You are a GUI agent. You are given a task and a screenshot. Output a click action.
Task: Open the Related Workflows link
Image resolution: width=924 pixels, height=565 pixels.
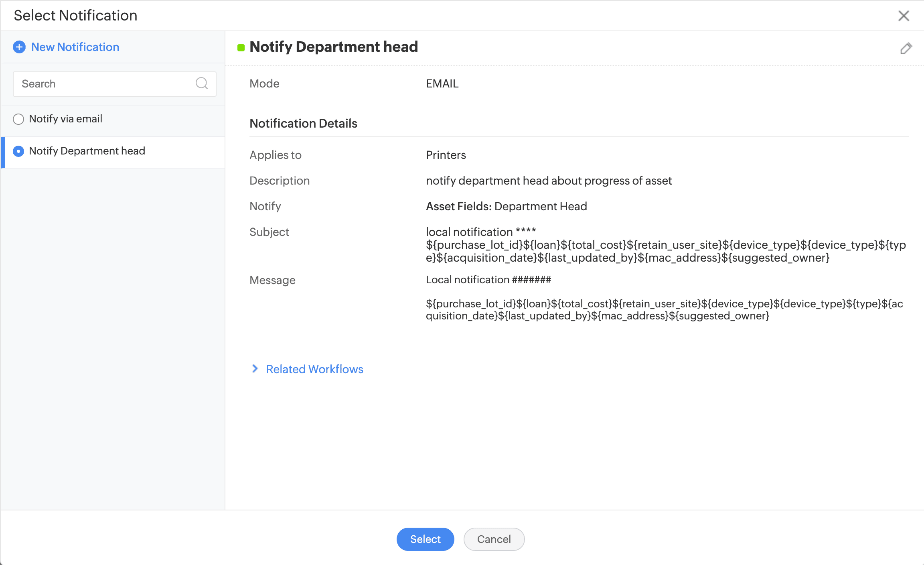314,369
